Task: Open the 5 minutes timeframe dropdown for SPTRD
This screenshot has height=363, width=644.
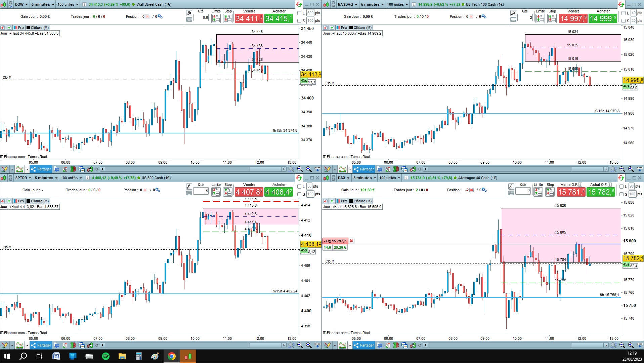Action: pos(46,178)
